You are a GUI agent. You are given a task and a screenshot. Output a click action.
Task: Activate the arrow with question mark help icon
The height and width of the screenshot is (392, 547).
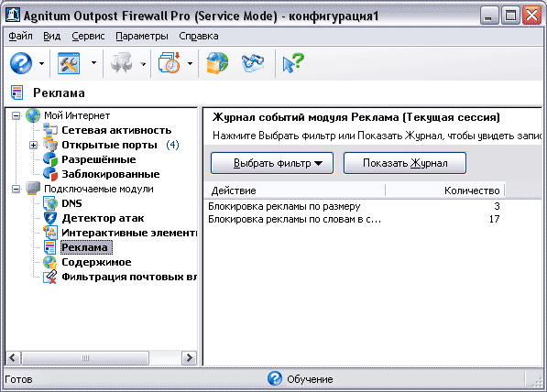point(293,63)
